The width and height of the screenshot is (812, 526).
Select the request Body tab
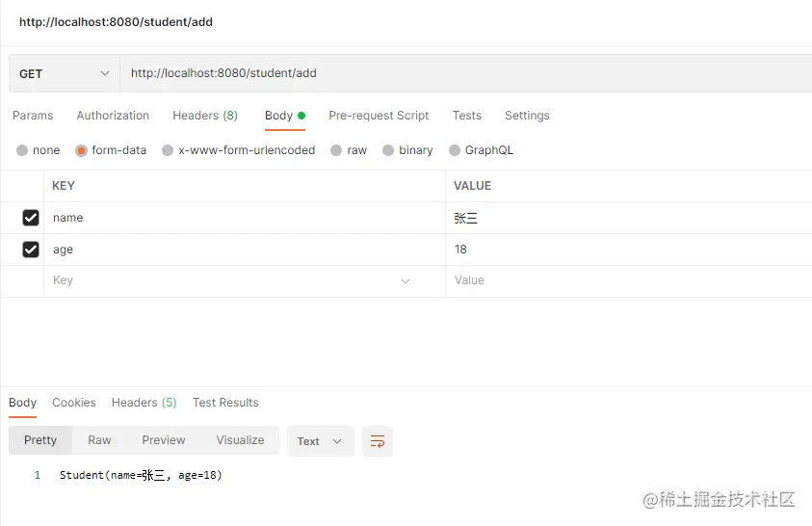coord(285,116)
